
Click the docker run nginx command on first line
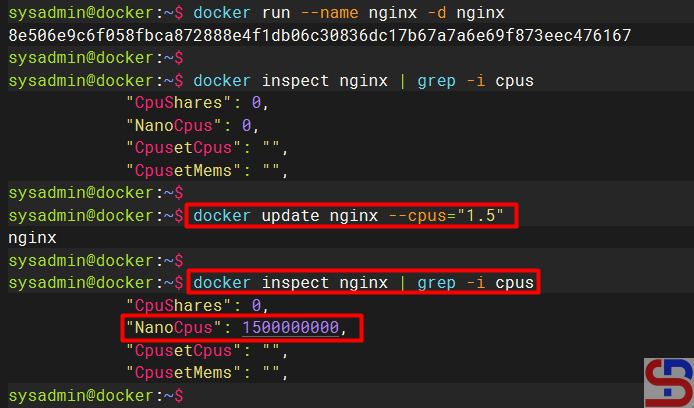349,12
